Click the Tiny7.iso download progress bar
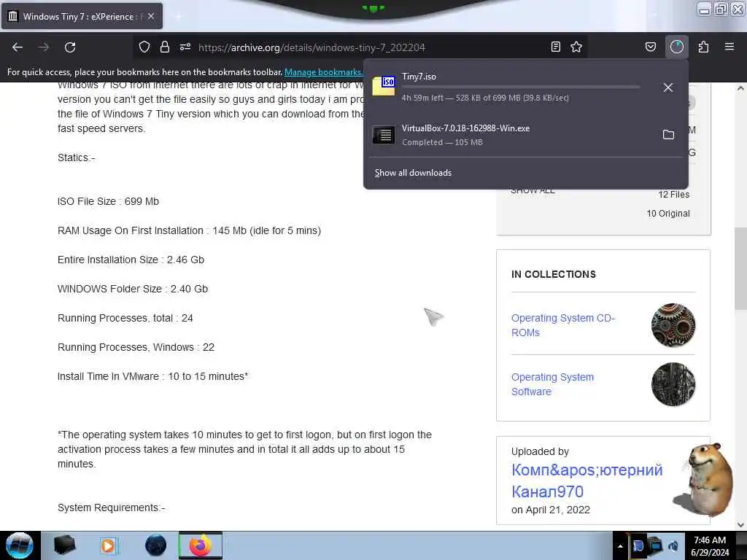Image resolution: width=747 pixels, height=560 pixels. (x=521, y=87)
